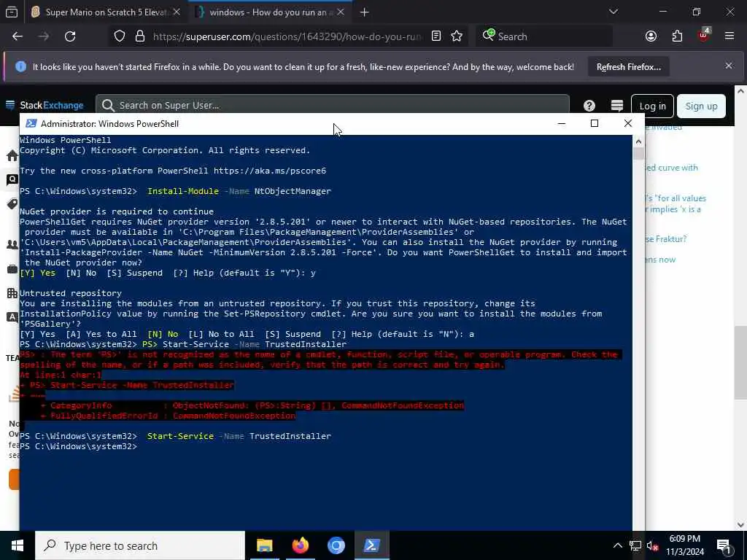Show hidden system tray icons chevron
The height and width of the screenshot is (560, 747).
(617, 545)
